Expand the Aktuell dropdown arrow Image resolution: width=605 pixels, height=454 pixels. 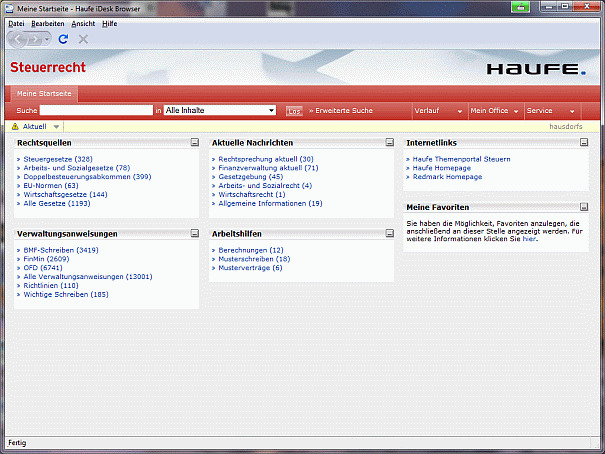click(x=56, y=127)
